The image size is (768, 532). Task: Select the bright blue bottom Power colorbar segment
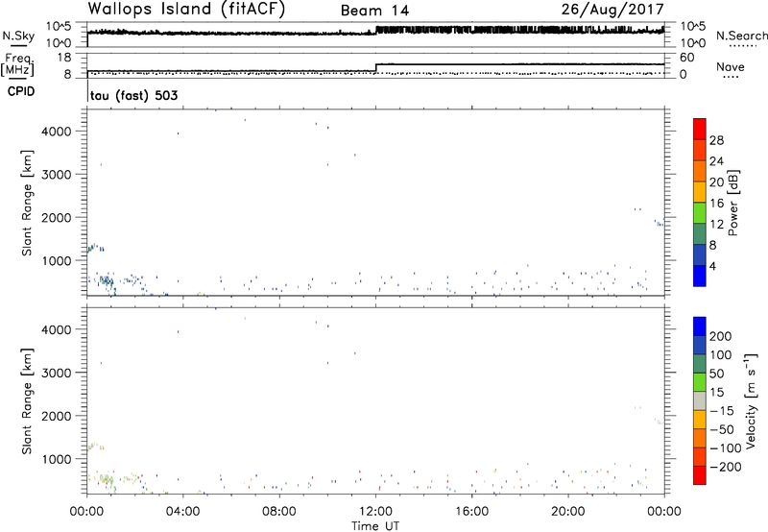pyautogui.click(x=700, y=276)
